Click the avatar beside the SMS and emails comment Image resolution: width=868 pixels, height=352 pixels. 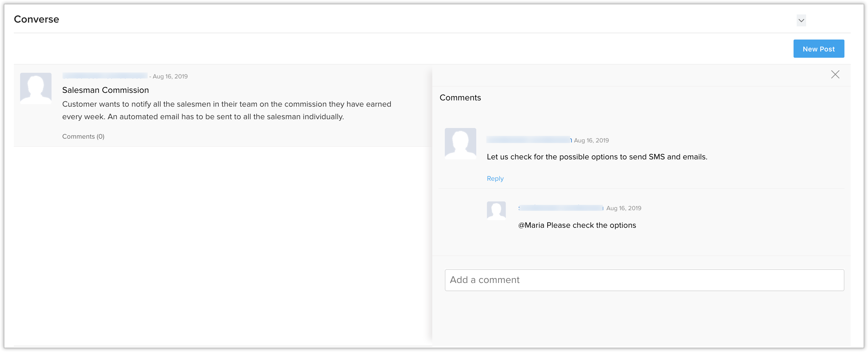pos(460,143)
